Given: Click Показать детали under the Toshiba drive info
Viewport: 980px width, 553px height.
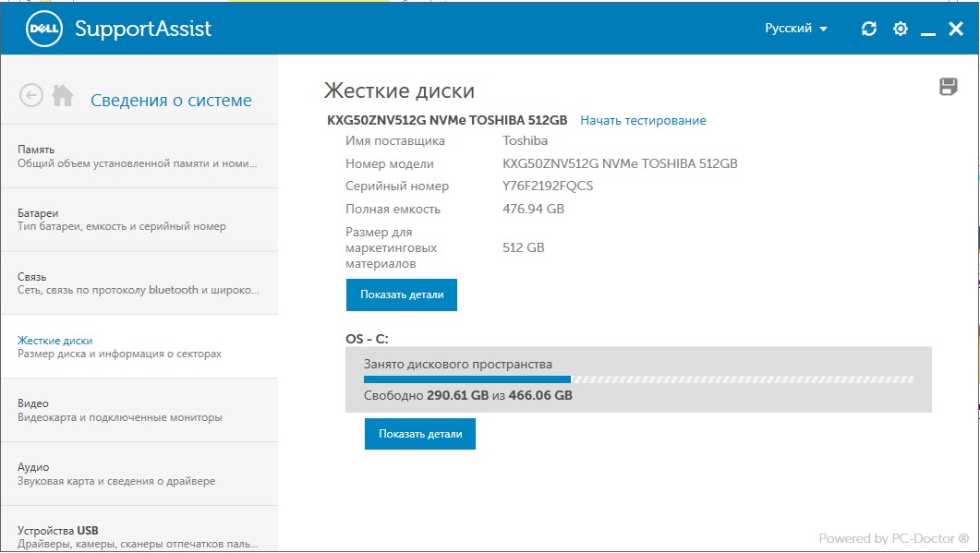Looking at the screenshot, I should point(402,295).
